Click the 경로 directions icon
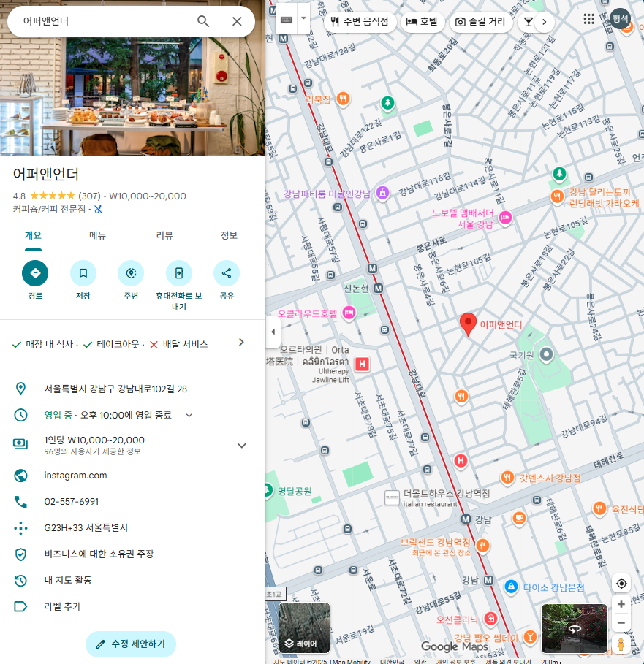Viewport: 644px width, 664px height. point(35,273)
